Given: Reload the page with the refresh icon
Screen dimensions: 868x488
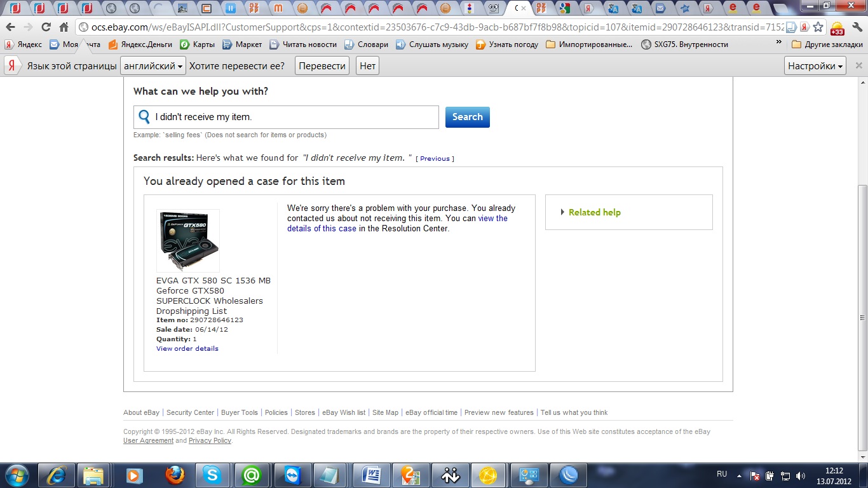Looking at the screenshot, I should pyautogui.click(x=46, y=27).
